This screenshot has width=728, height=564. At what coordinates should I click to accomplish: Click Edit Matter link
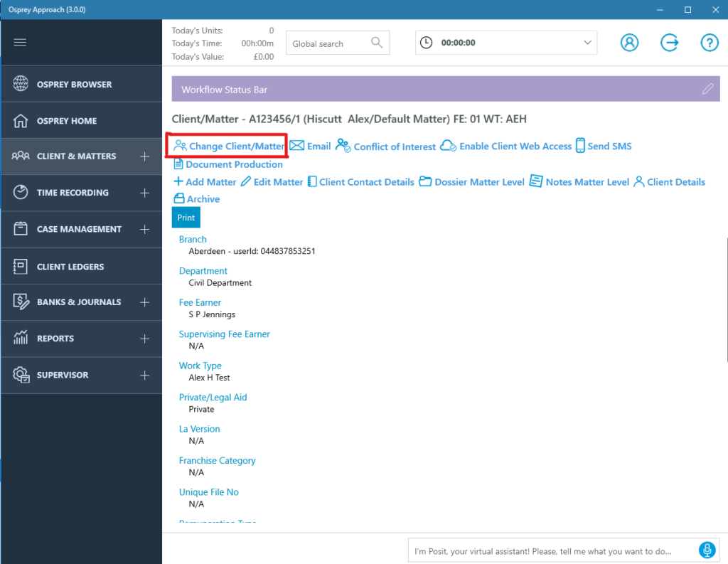[x=272, y=181]
